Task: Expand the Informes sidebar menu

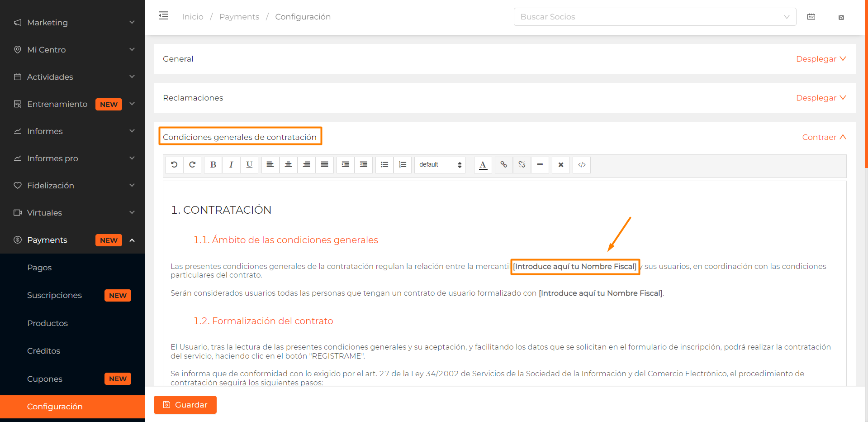Action: (x=72, y=131)
